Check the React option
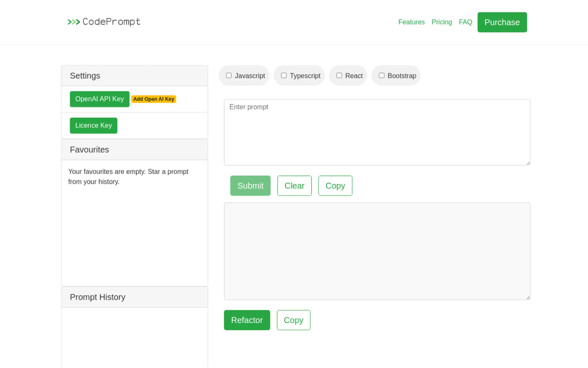Screen dimensions: 588x368 tap(339, 76)
